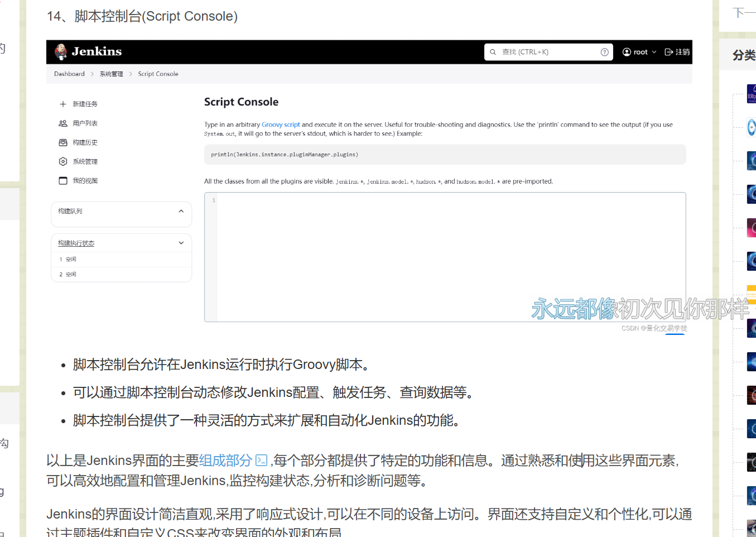The height and width of the screenshot is (537, 756).
Task: Open the root user dropdown arrow
Action: point(654,52)
